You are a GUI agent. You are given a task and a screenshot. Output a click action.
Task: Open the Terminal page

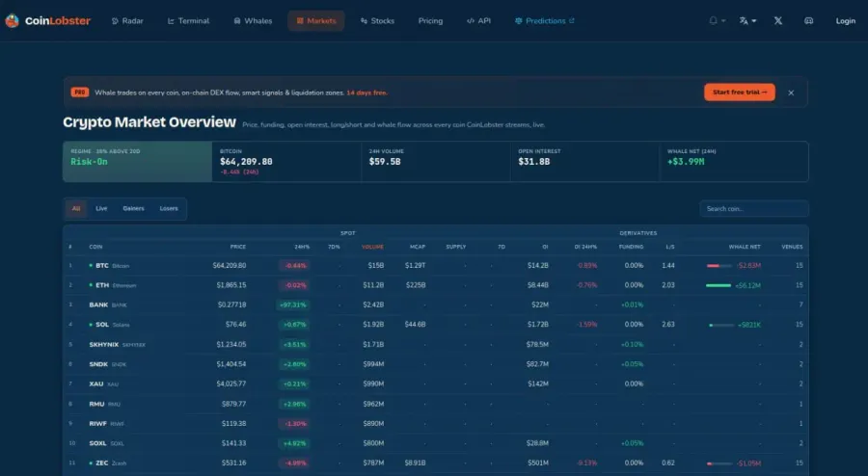tap(188, 21)
